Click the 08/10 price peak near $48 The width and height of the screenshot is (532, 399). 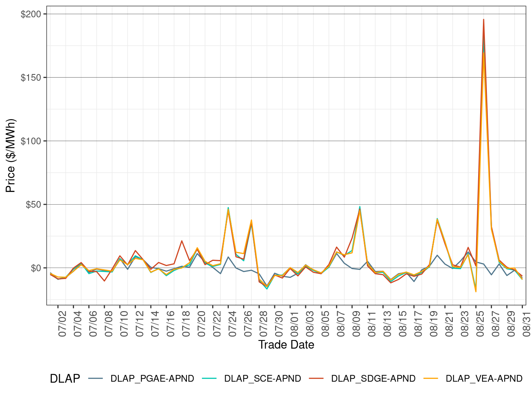(360, 207)
